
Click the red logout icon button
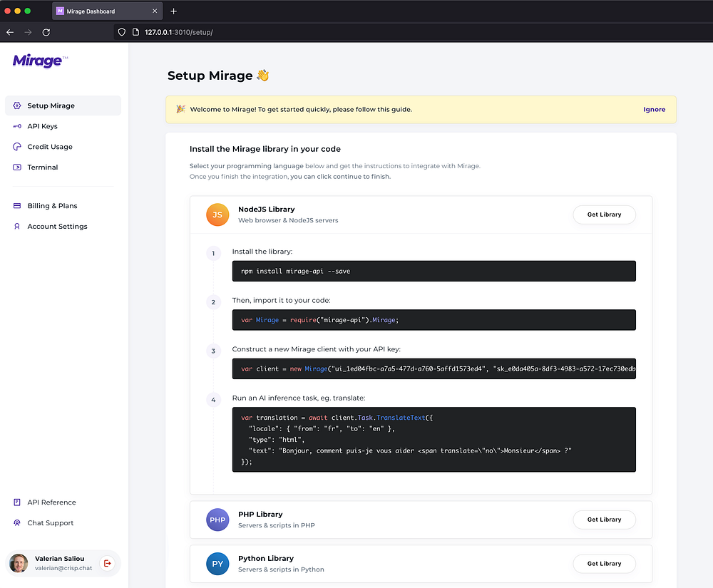[x=108, y=563]
